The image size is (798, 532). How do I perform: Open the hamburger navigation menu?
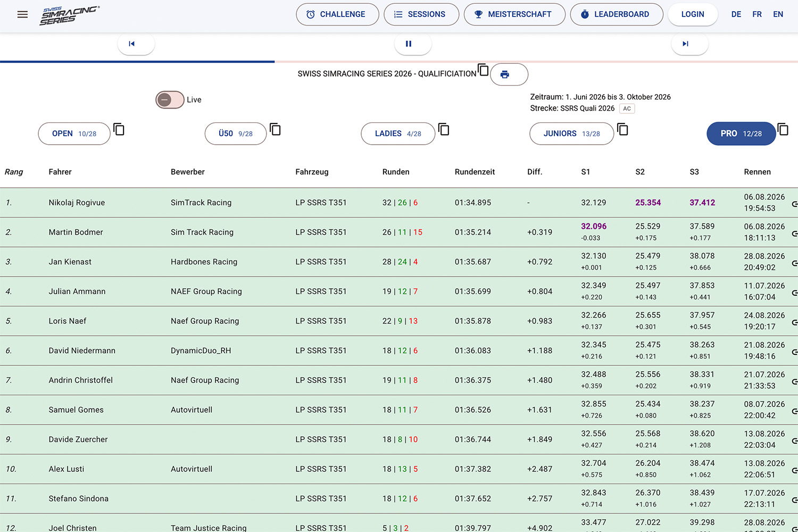(22, 14)
